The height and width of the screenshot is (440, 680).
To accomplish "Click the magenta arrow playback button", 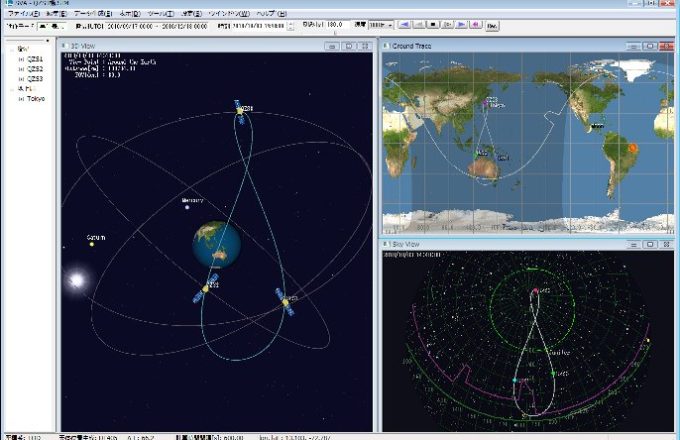I will (476, 24).
